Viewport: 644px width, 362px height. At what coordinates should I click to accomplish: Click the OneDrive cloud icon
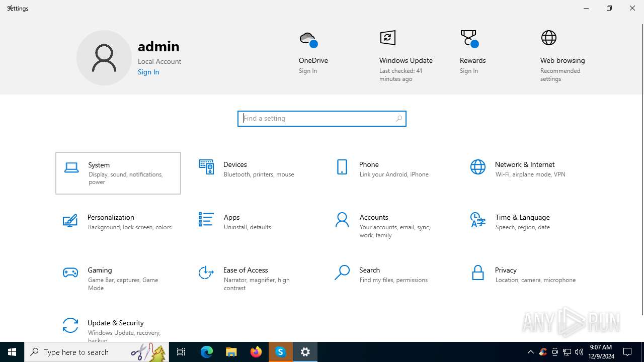pyautogui.click(x=308, y=39)
